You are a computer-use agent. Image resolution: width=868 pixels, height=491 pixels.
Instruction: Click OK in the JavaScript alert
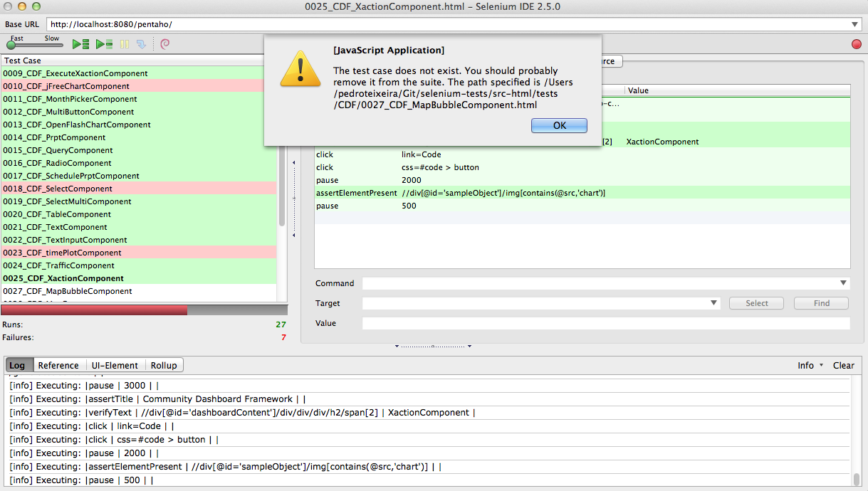coord(559,125)
